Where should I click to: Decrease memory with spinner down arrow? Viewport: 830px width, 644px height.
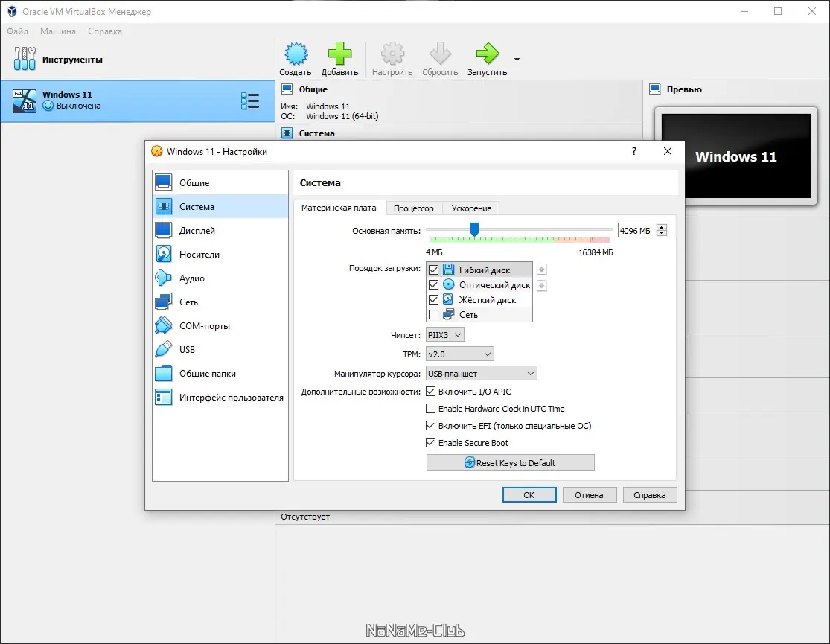tap(662, 234)
